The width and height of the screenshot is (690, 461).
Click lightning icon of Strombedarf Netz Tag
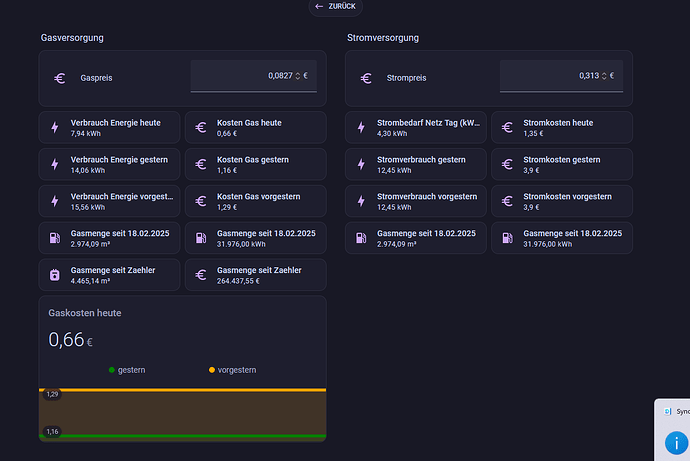click(x=361, y=128)
